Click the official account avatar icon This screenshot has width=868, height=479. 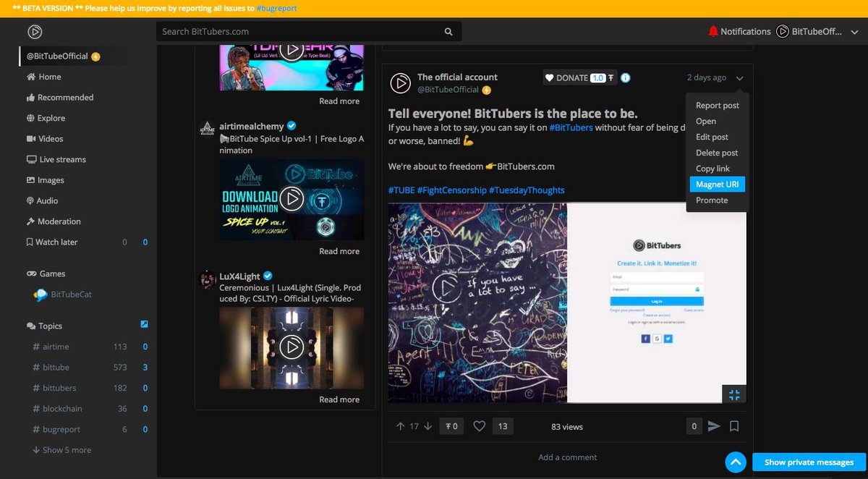[x=401, y=82]
